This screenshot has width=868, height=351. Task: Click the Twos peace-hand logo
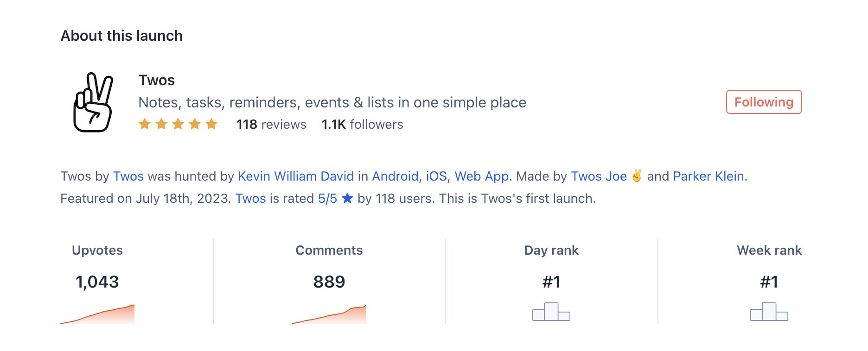point(93,102)
